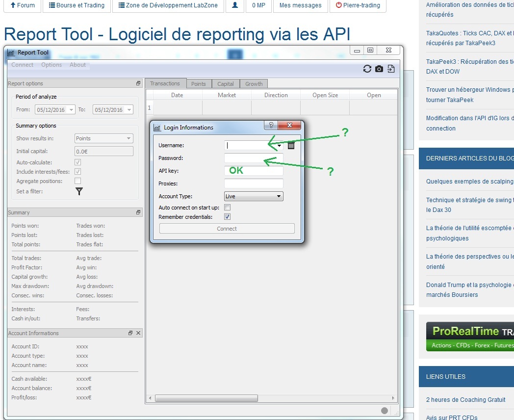Click the refresh icon in Report Tool toolbar
514x420 pixels.
(367, 69)
